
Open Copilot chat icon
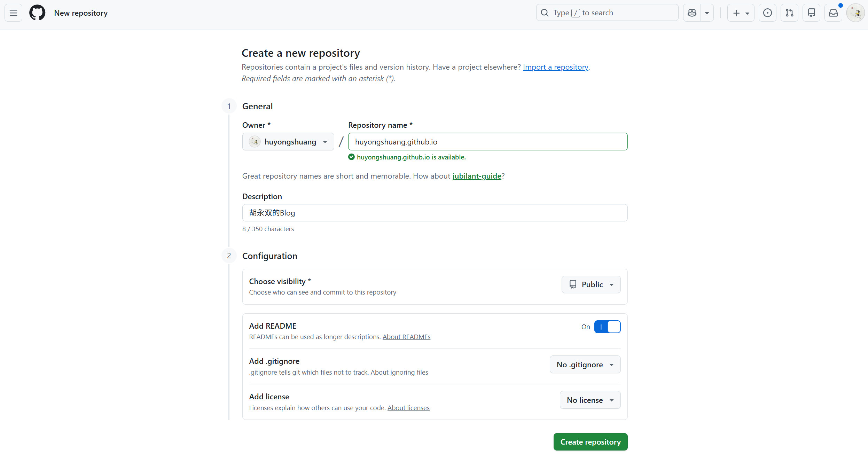pyautogui.click(x=692, y=13)
